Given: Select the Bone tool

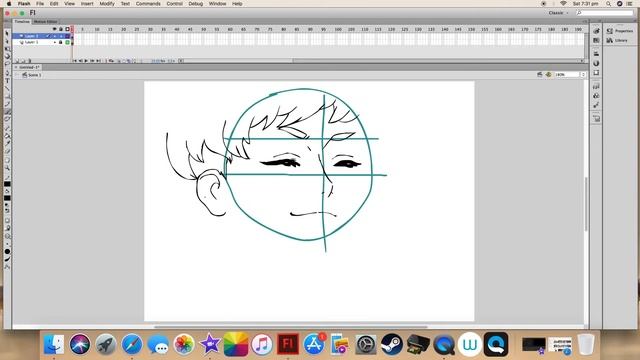Looking at the screenshot, I should (7, 128).
